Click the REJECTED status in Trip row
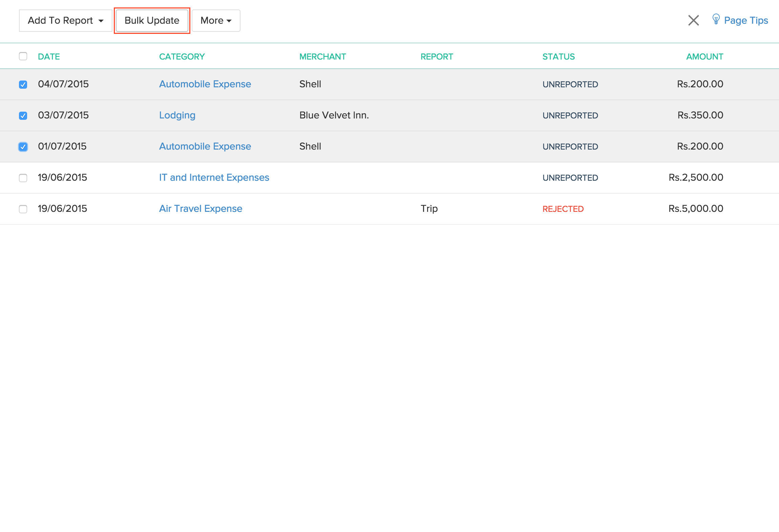This screenshot has width=779, height=532. (x=563, y=209)
